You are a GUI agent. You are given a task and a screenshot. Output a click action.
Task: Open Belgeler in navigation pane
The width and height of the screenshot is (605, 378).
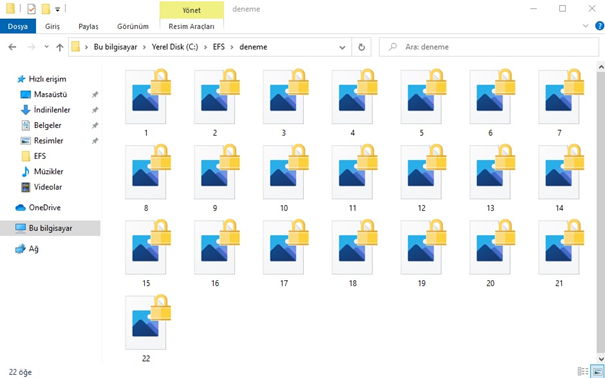tap(47, 125)
